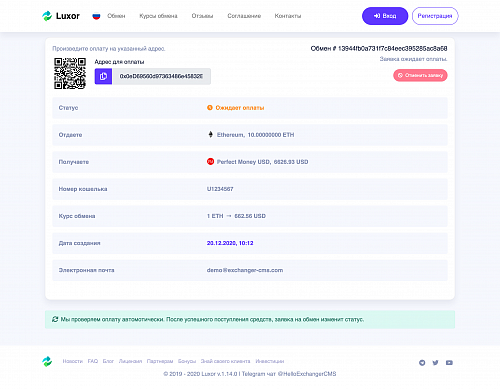Open FAQ footer link
500x389 pixels.
click(x=93, y=361)
